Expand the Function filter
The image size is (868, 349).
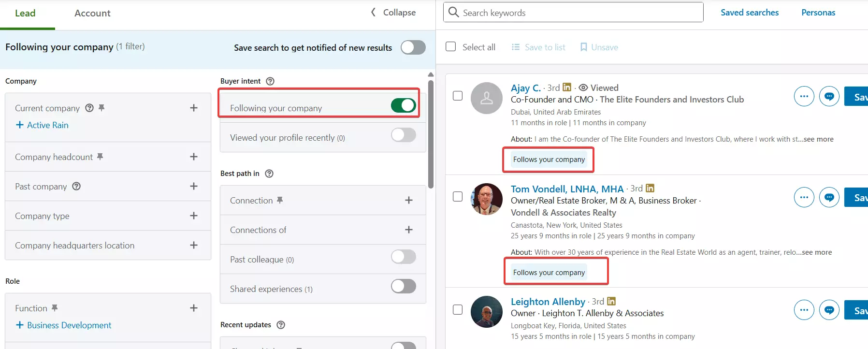[x=194, y=308]
